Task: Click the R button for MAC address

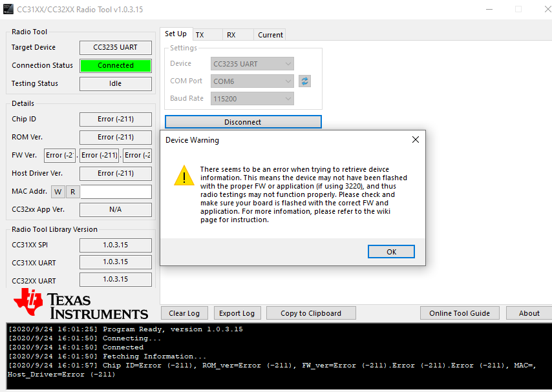Action: pyautogui.click(x=73, y=192)
